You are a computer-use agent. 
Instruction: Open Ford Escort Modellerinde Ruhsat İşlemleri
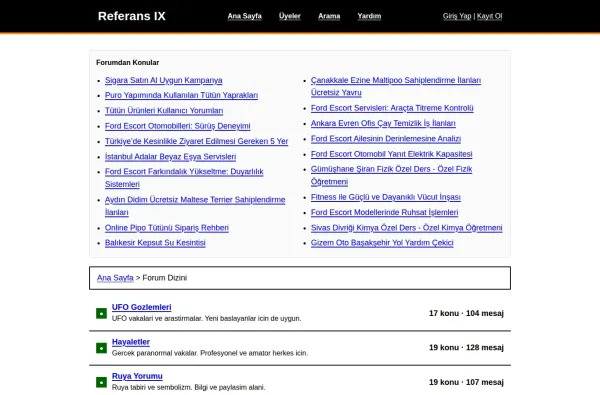[385, 212]
